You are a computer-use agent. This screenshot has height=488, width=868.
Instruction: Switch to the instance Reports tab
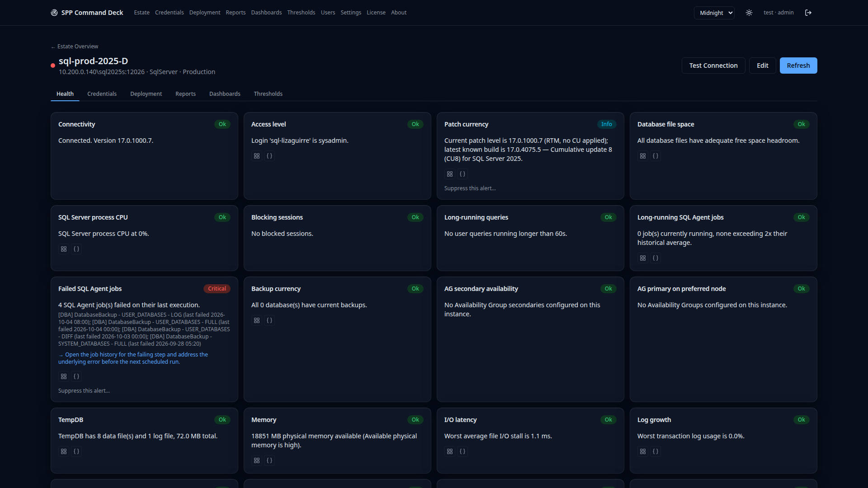coord(185,94)
